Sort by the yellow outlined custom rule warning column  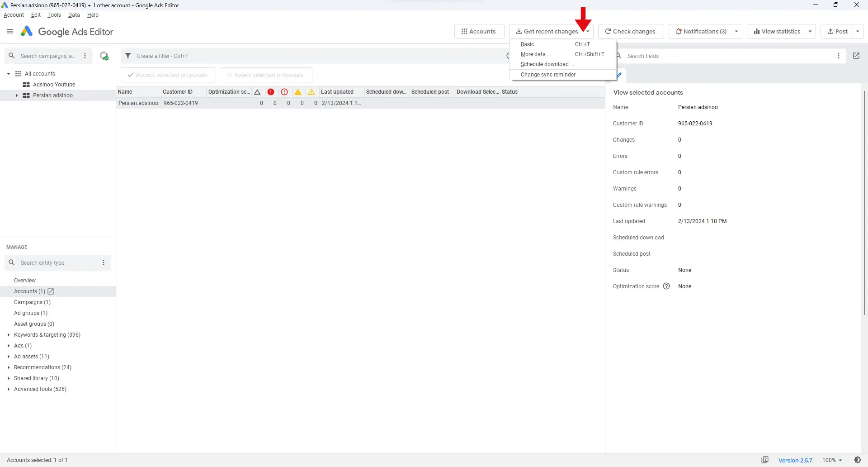(x=311, y=92)
